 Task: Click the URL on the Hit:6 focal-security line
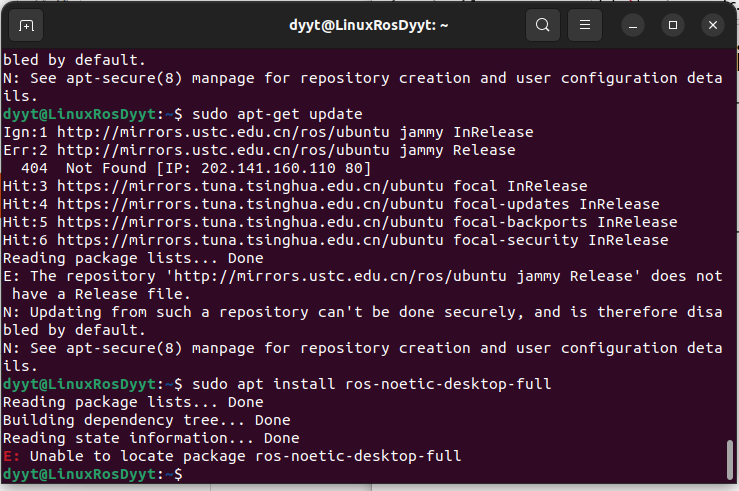[x=250, y=240]
